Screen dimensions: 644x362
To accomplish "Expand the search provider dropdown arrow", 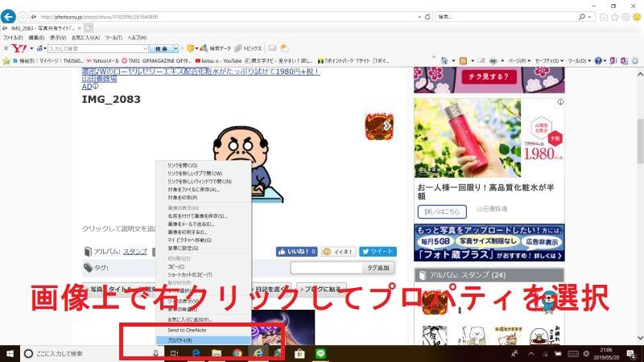I will (590, 17).
